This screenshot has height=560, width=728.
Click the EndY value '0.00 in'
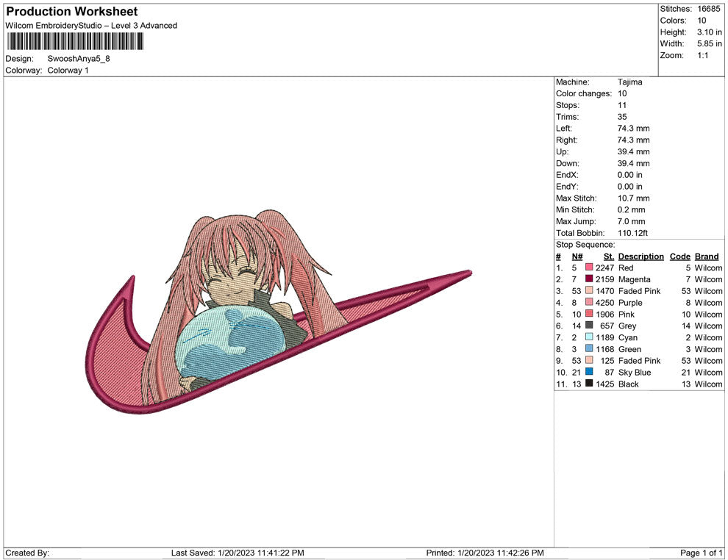coord(630,187)
